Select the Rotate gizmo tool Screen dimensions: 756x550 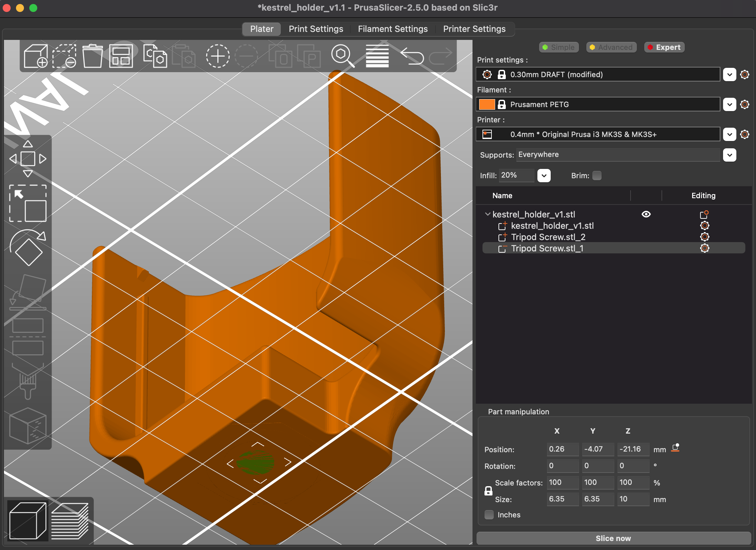pyautogui.click(x=28, y=248)
